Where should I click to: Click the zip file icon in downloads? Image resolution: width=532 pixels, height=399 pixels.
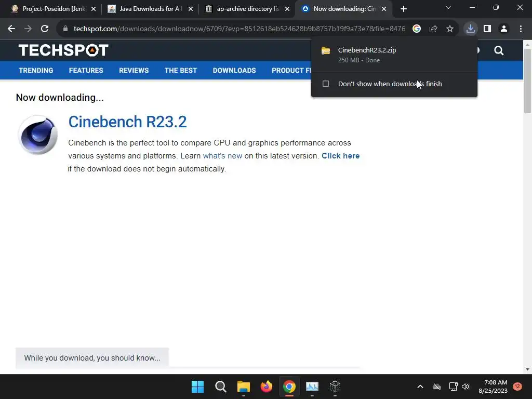pyautogui.click(x=326, y=51)
